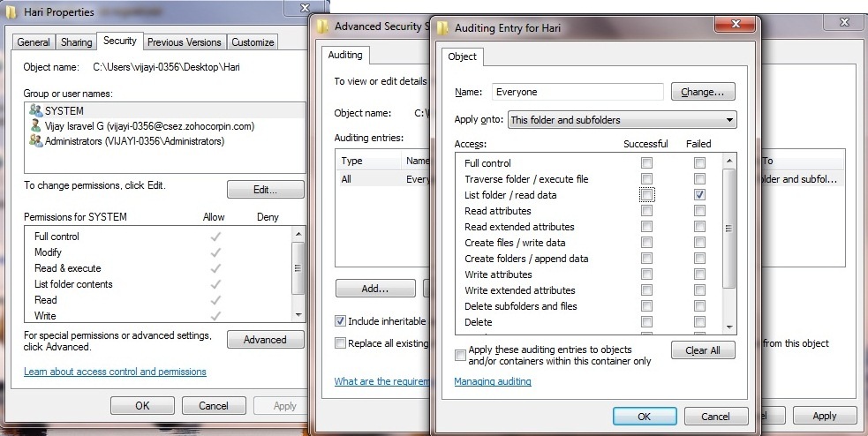Viewport: 868px width, 436px height.
Task: Switch to General tab in Hari Properties
Action: coord(34,42)
